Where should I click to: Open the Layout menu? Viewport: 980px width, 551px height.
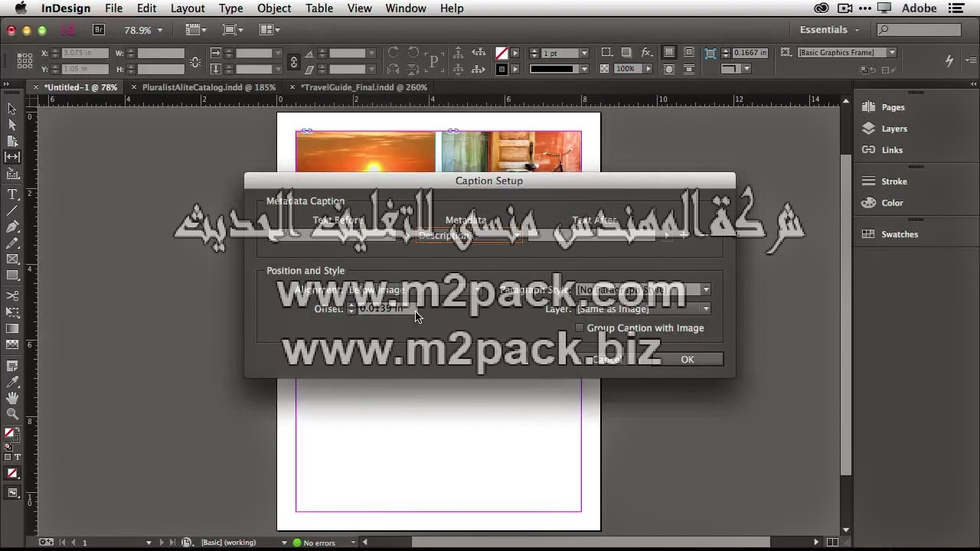pos(188,8)
